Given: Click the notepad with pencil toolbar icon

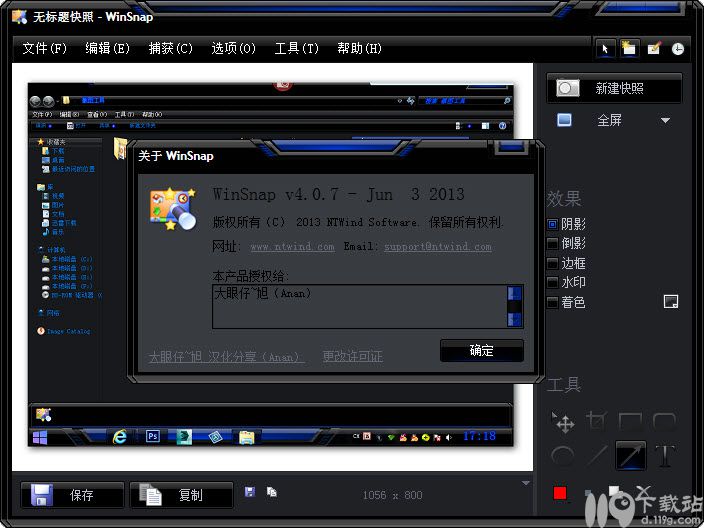Looking at the screenshot, I should (x=654, y=48).
